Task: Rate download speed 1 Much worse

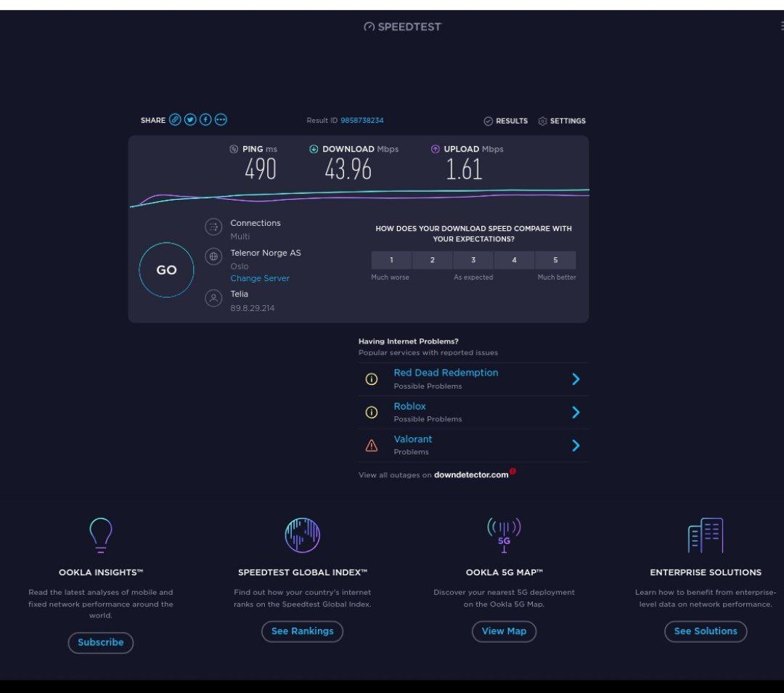Action: tap(391, 260)
